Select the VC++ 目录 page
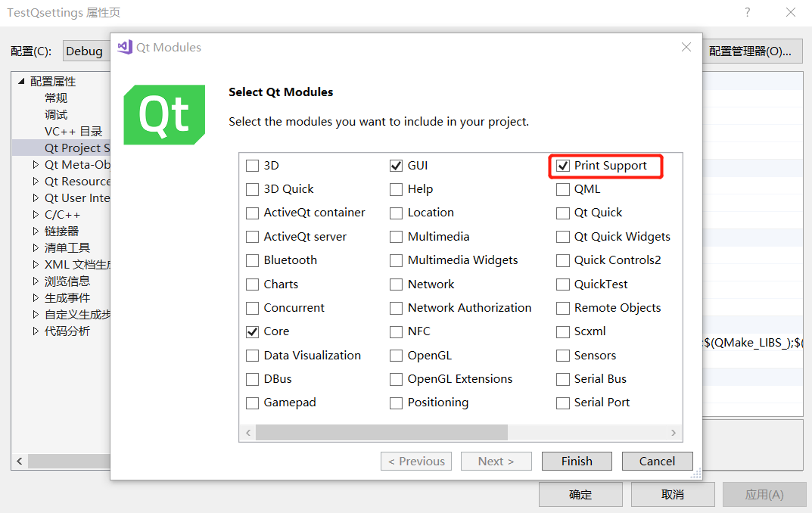The width and height of the screenshot is (812, 513). pyautogui.click(x=63, y=130)
